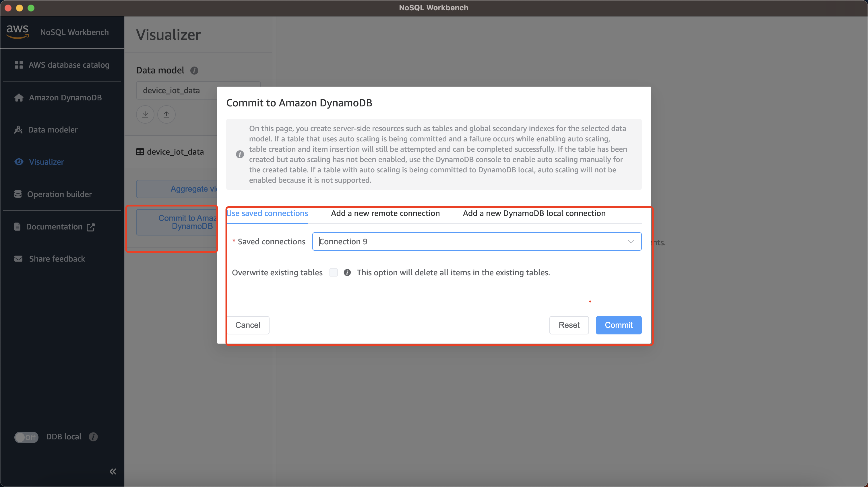The height and width of the screenshot is (487, 868).
Task: Click the NoSQL Workbench window title
Action: 434,8
